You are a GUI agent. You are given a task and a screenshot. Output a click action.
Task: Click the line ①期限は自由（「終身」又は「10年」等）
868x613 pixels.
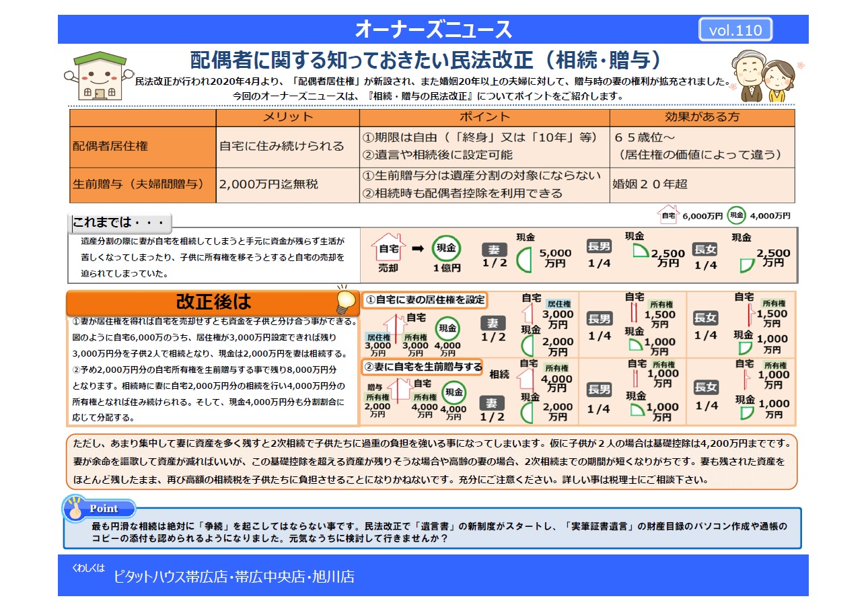pos(480,137)
